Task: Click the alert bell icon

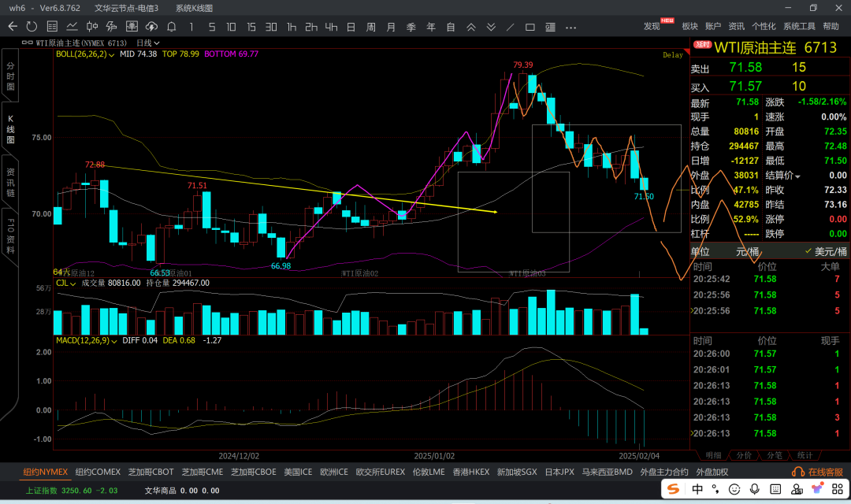Action: pyautogui.click(x=170, y=27)
